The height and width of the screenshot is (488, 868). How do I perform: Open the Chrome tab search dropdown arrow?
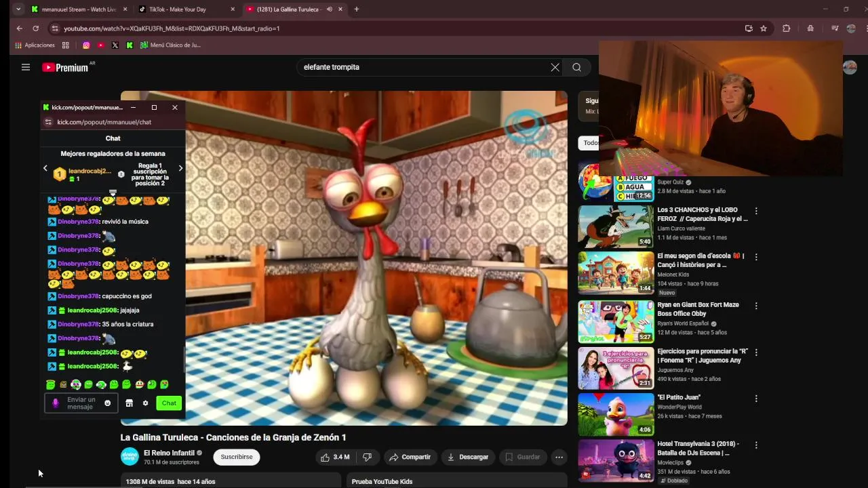coord(18,9)
